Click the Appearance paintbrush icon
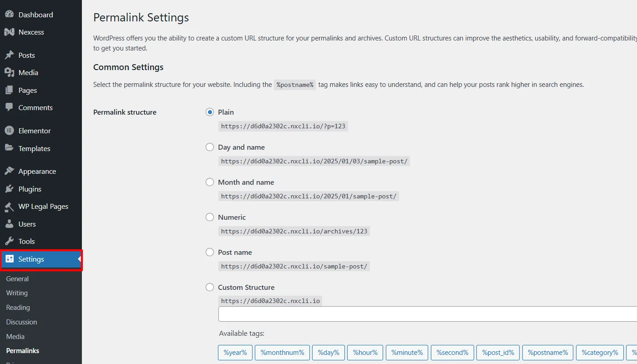The width and height of the screenshot is (637, 364). (9, 171)
